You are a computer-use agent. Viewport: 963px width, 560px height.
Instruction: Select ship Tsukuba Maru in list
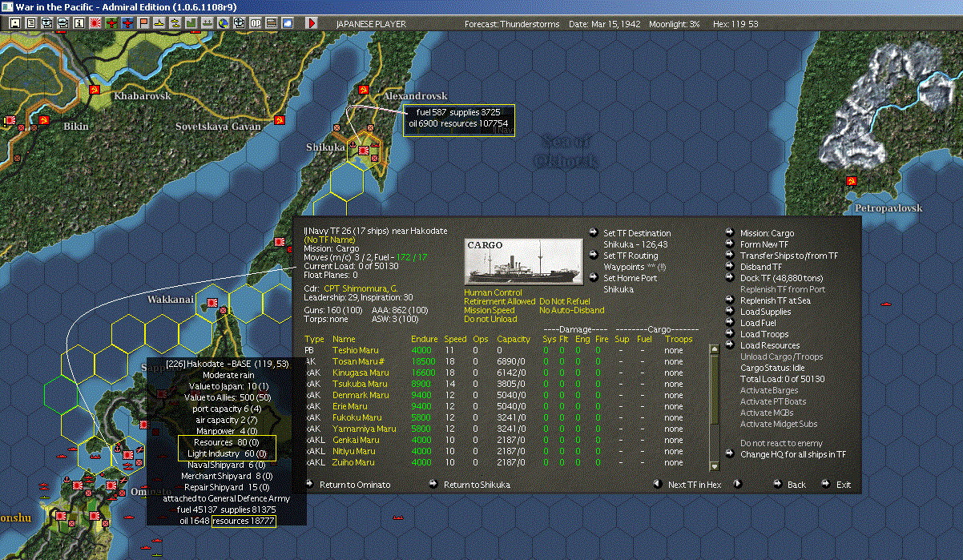pyautogui.click(x=360, y=384)
